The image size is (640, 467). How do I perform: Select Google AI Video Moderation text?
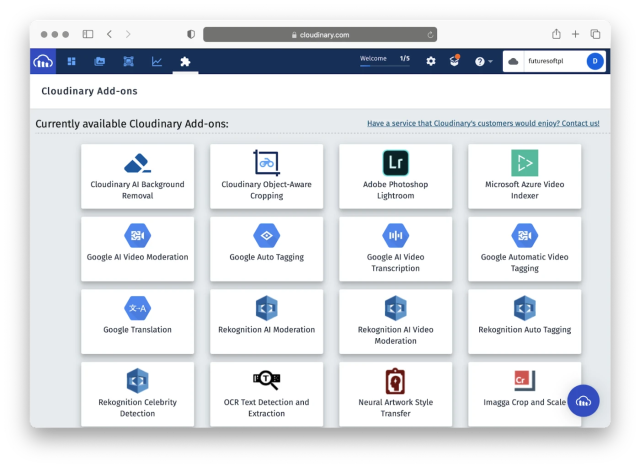pyautogui.click(x=138, y=257)
